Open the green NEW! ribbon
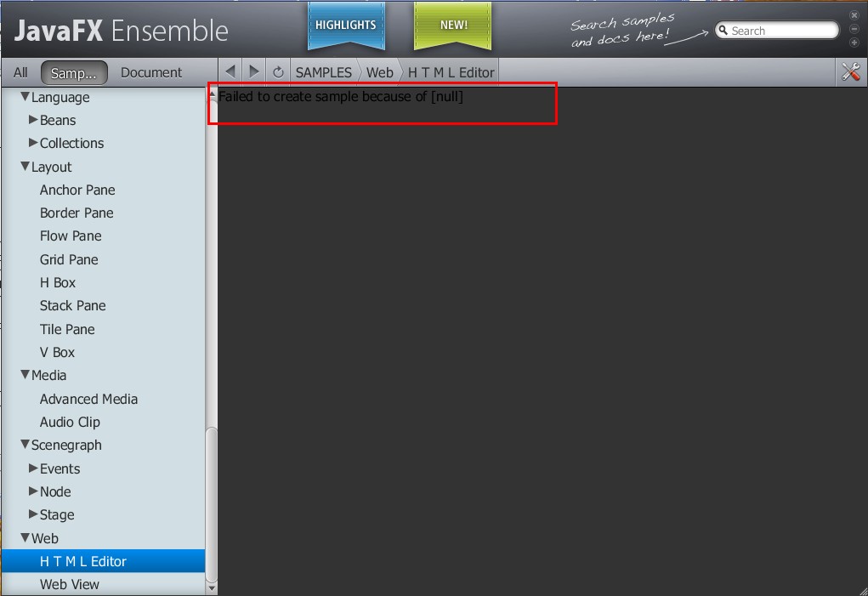This screenshot has height=596, width=868. 453,26
